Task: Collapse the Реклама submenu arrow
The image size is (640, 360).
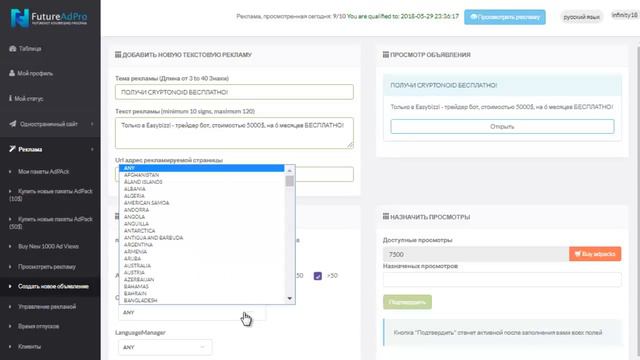Action: coord(92,149)
